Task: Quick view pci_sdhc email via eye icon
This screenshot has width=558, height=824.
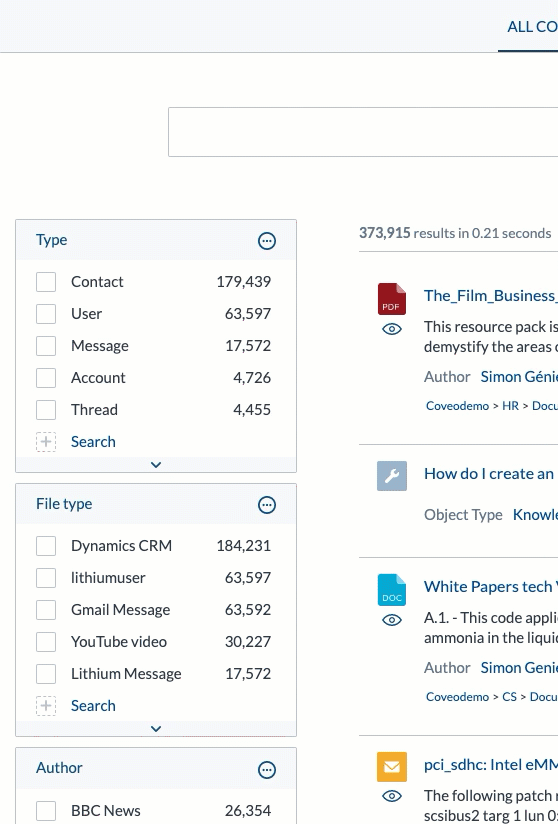Action: (x=392, y=796)
